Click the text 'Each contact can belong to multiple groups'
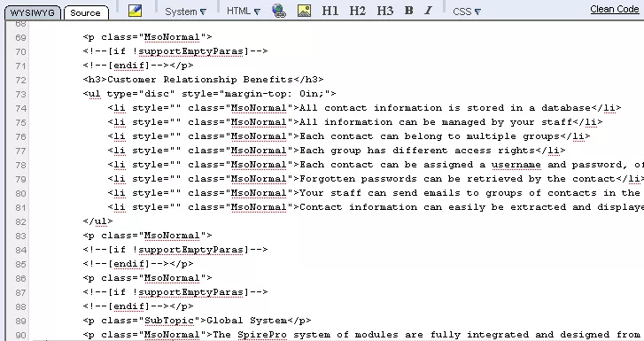 (430, 136)
